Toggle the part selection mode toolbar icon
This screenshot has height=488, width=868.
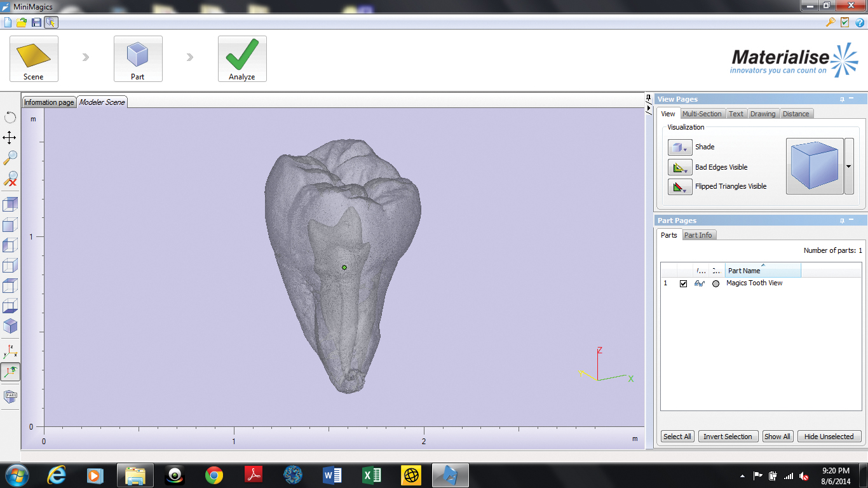(51, 22)
